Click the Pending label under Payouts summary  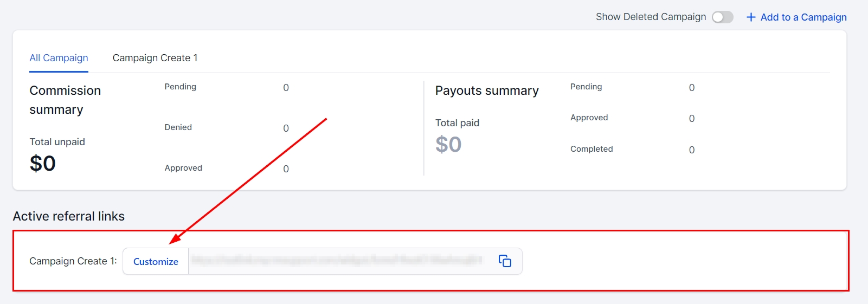click(586, 87)
